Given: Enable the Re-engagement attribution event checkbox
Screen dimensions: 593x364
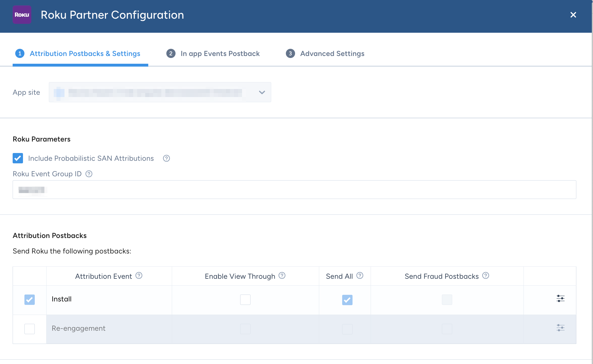Looking at the screenshot, I should coord(30,329).
